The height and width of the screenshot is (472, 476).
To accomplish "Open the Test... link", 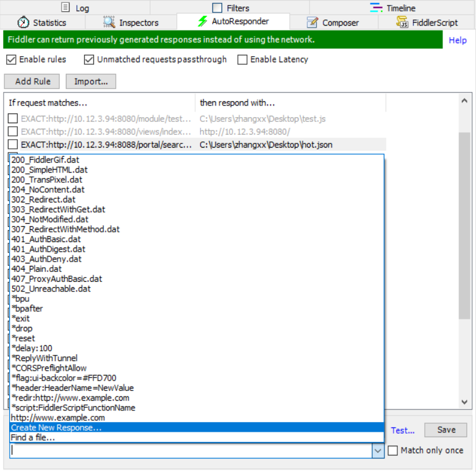I will [403, 431].
